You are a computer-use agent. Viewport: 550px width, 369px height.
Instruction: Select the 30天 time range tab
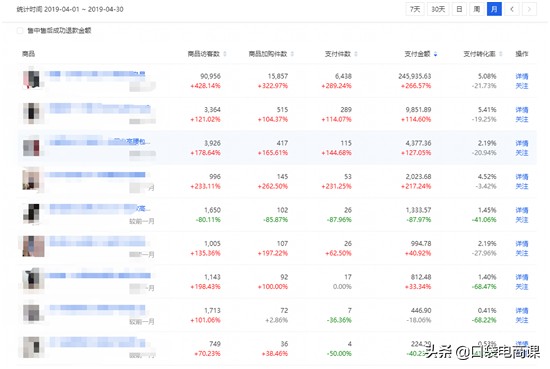coord(438,9)
